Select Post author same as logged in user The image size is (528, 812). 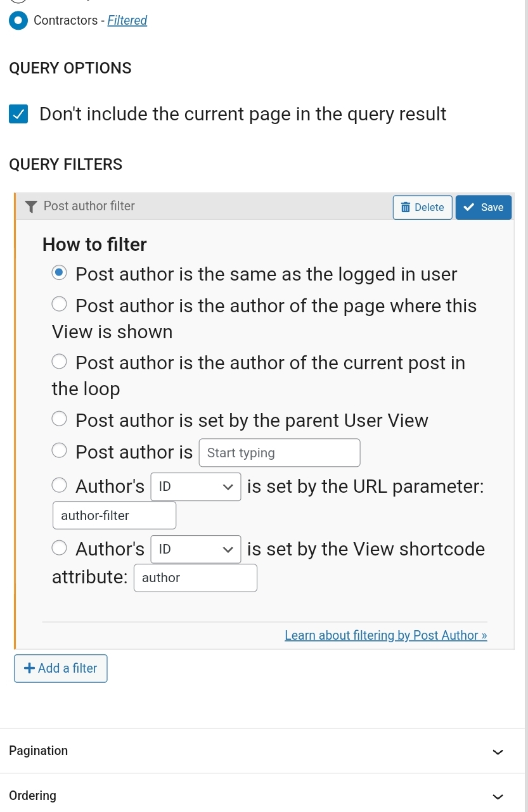[59, 274]
